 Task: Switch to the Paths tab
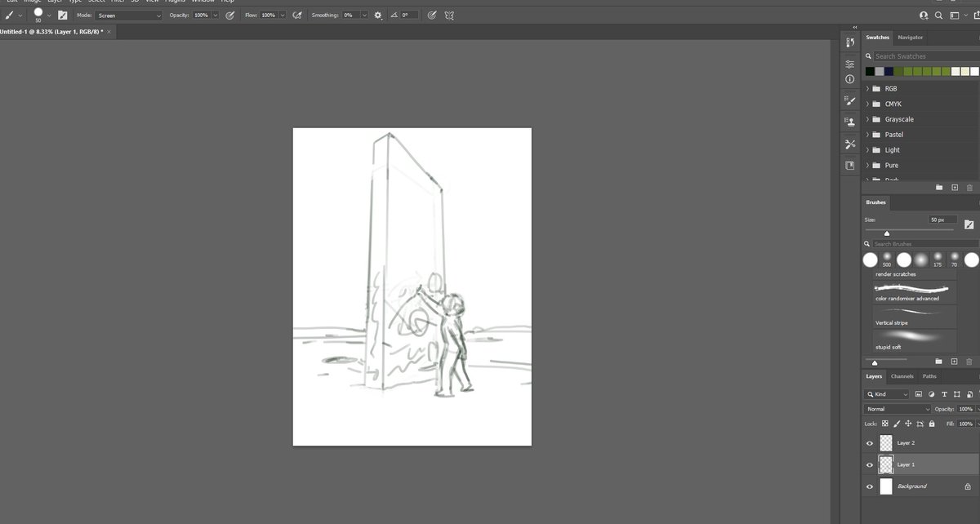pyautogui.click(x=929, y=376)
